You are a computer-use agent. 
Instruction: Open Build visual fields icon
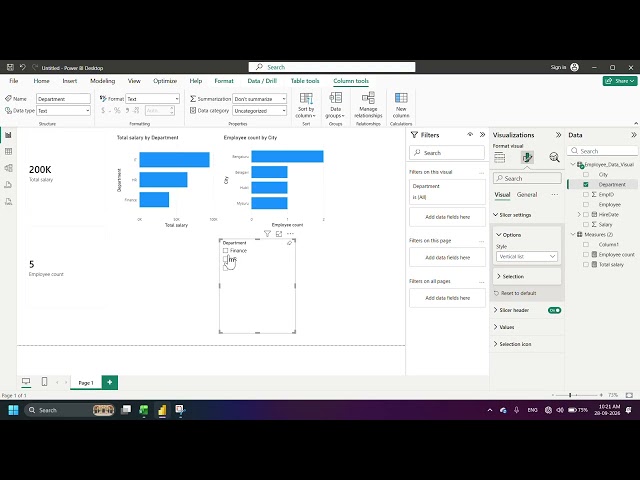(500, 158)
